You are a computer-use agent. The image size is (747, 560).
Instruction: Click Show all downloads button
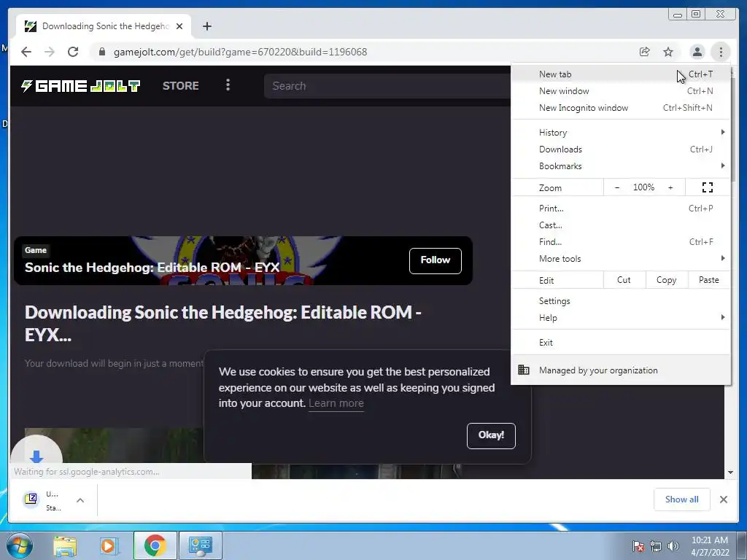coord(682,499)
